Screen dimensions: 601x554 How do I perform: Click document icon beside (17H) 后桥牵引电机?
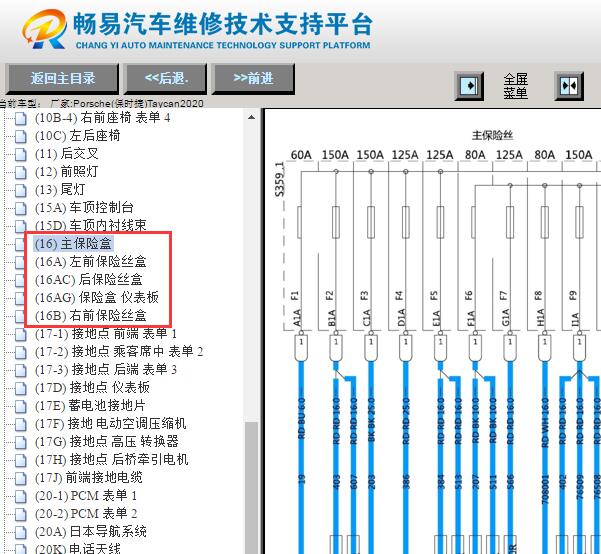click(21, 461)
